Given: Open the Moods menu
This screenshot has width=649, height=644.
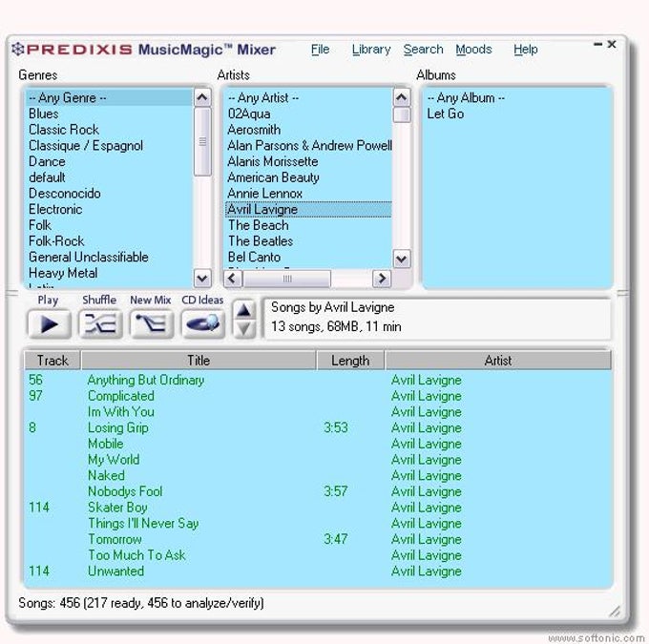Looking at the screenshot, I should click(x=473, y=50).
